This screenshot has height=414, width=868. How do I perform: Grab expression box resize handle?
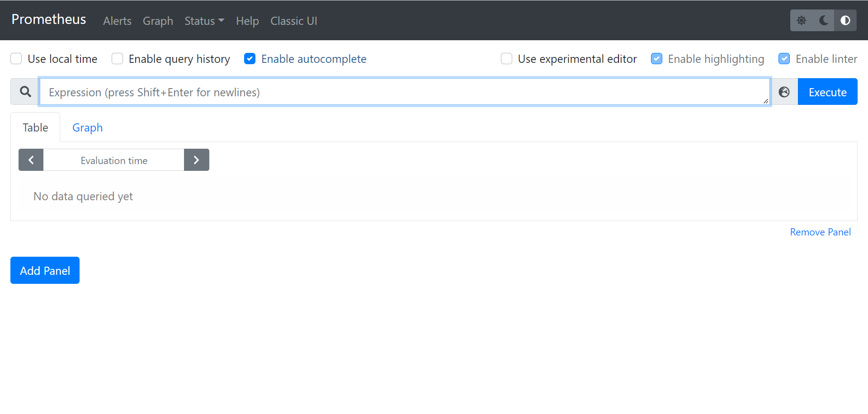766,101
